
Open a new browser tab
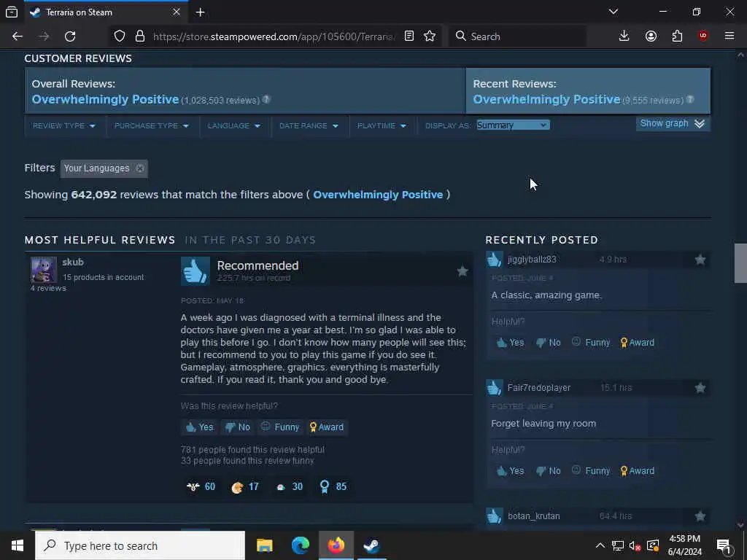200,12
